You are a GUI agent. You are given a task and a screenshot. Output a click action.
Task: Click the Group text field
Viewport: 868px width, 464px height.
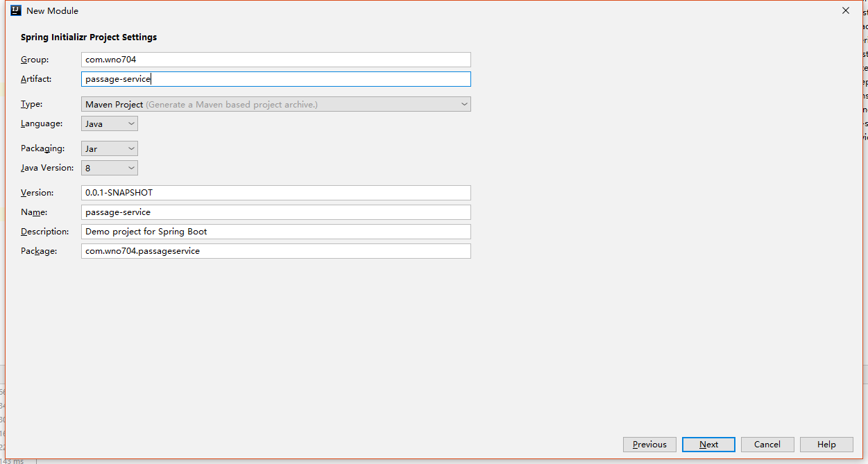pyautogui.click(x=275, y=60)
